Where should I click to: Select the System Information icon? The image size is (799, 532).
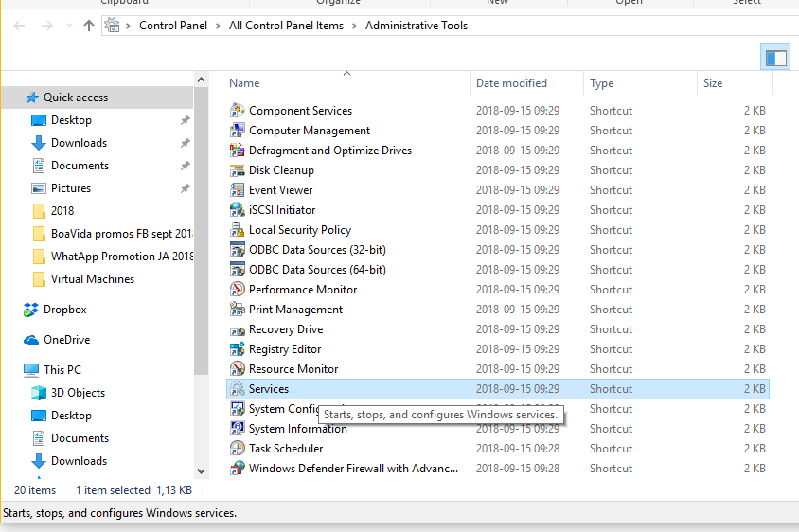coord(237,429)
